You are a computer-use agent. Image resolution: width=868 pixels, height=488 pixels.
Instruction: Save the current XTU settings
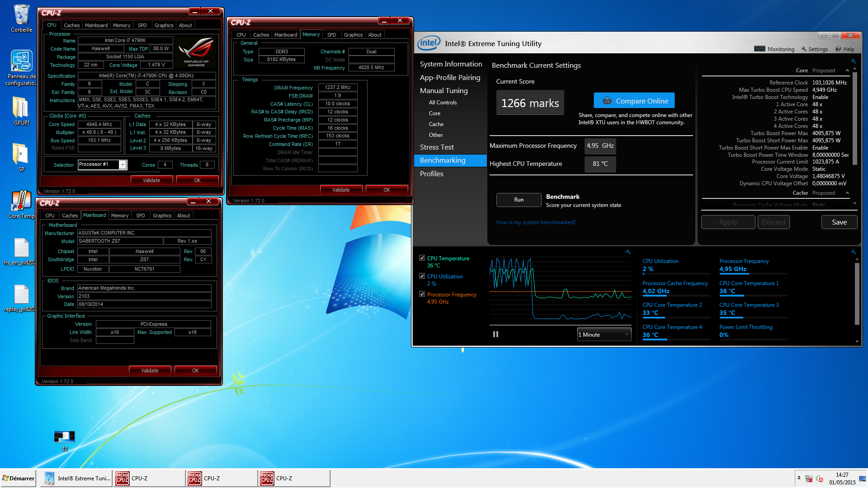pyautogui.click(x=839, y=222)
